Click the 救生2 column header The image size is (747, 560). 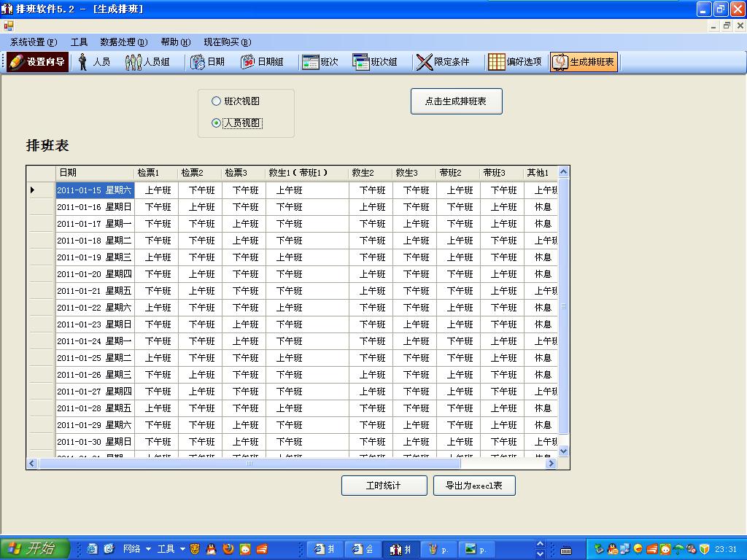tap(371, 173)
